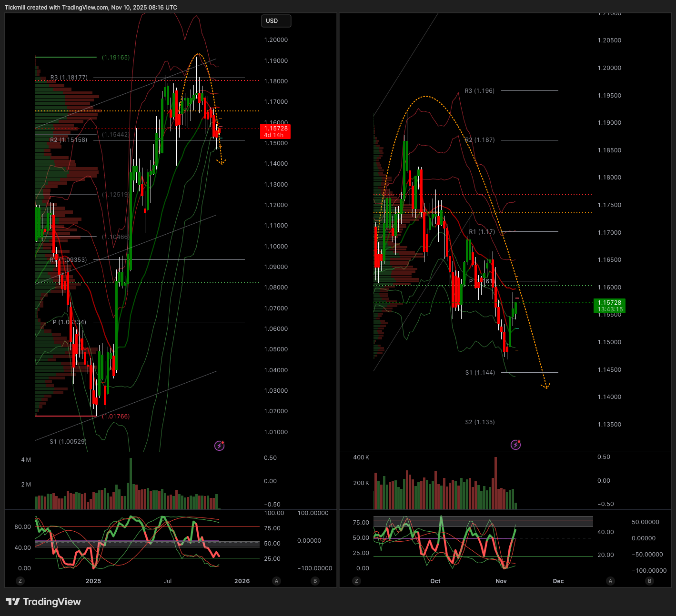Click the lightning event icon on left chart
The image size is (676, 616).
click(219, 446)
